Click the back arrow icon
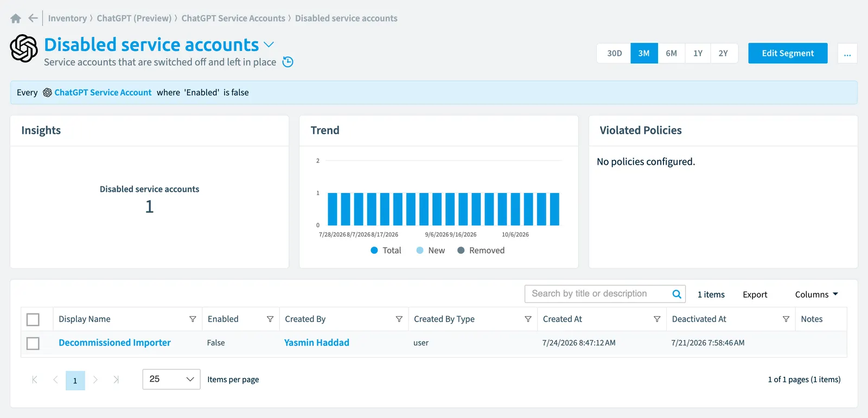The image size is (868, 418). point(33,18)
